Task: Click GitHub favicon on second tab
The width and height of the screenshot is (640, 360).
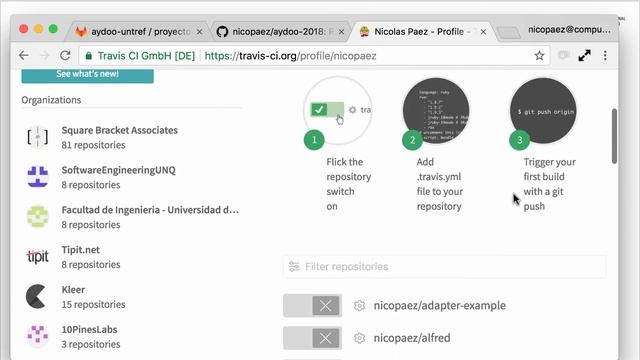Action: tap(222, 31)
